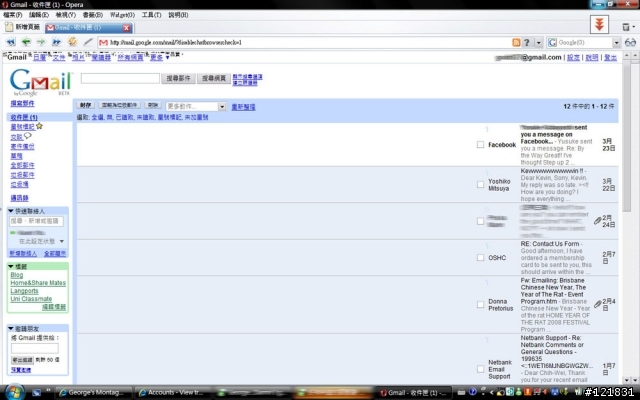Click paperclip icon on Donna Pretorius message
This screenshot has width=640, height=400.
[598, 304]
